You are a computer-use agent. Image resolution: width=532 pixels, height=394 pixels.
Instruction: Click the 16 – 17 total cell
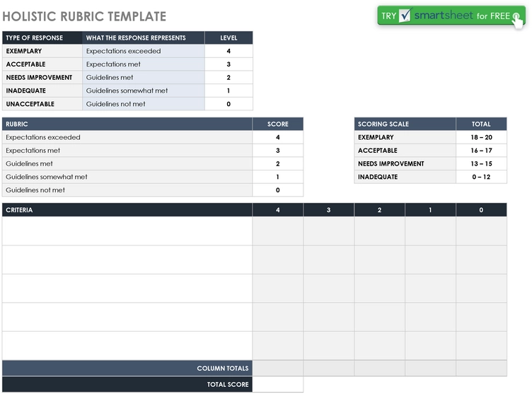482,151
